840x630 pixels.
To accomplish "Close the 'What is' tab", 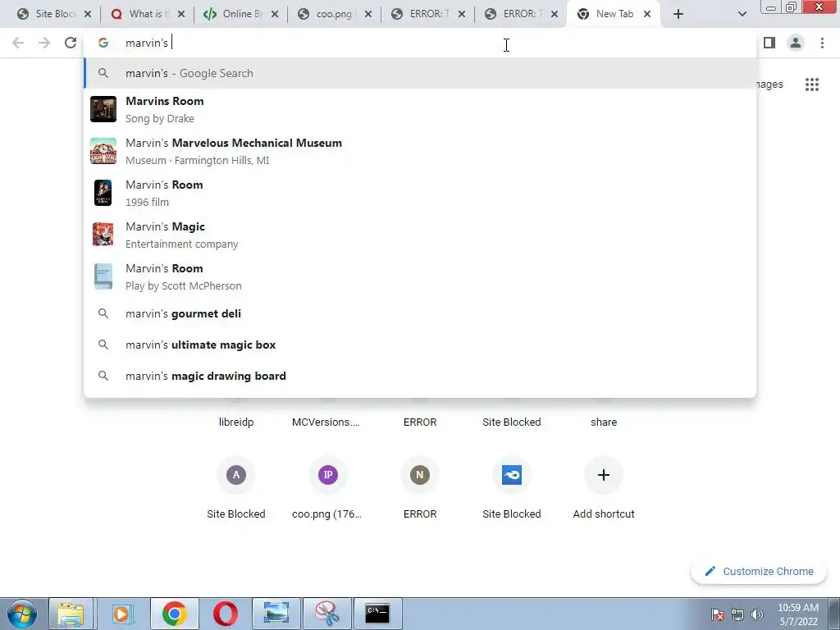I will coord(181,14).
